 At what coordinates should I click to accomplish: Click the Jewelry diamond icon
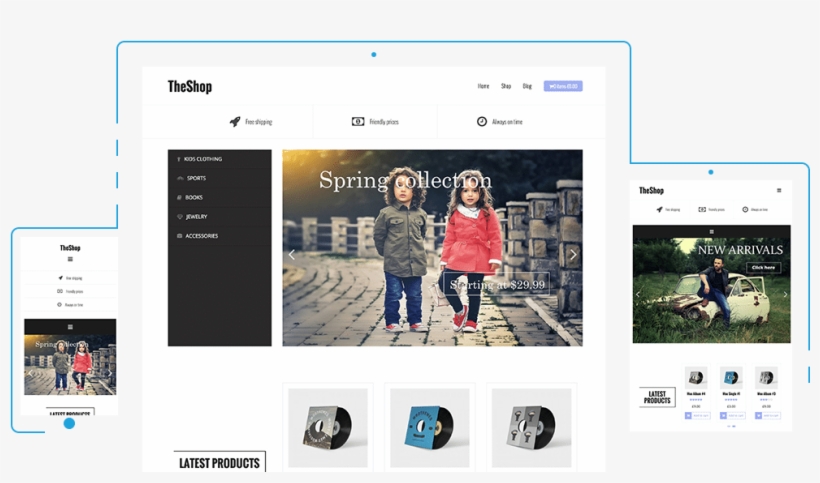coord(179,216)
